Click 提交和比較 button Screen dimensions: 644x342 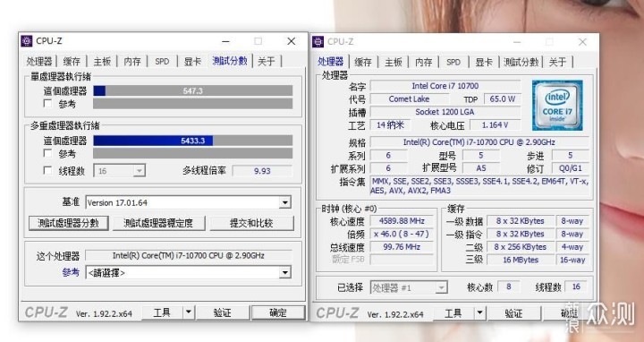[251, 223]
